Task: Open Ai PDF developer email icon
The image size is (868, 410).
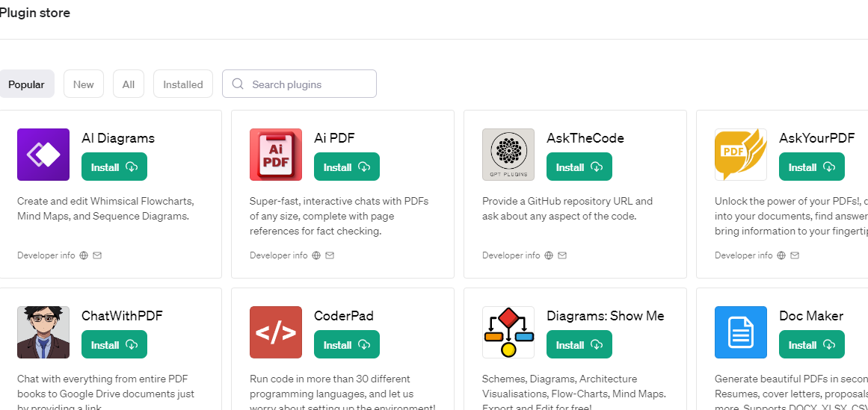Action: 330,255
